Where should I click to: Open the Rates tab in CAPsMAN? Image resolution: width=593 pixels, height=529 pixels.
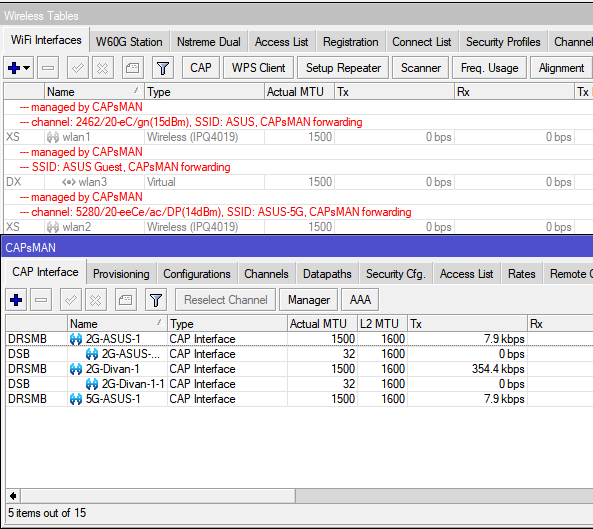tap(522, 274)
